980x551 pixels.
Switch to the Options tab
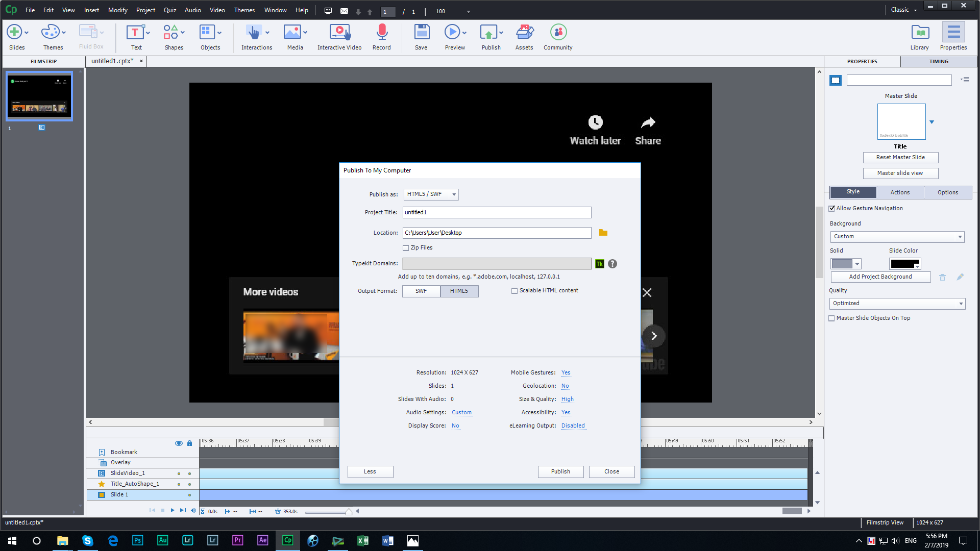point(948,192)
